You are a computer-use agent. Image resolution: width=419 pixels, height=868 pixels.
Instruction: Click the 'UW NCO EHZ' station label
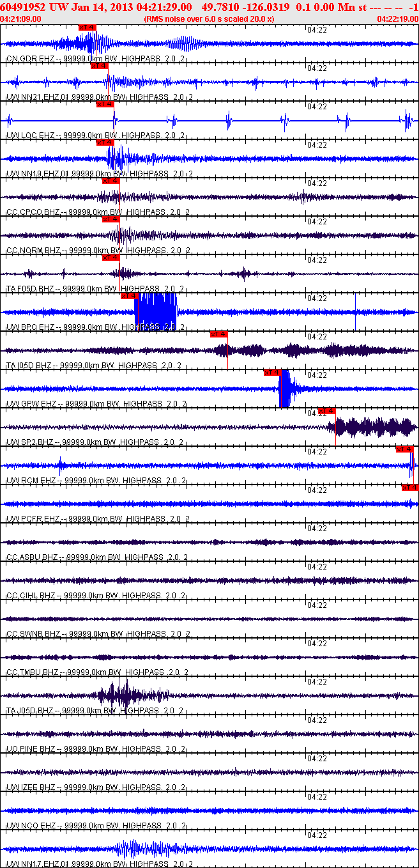pos(30,826)
